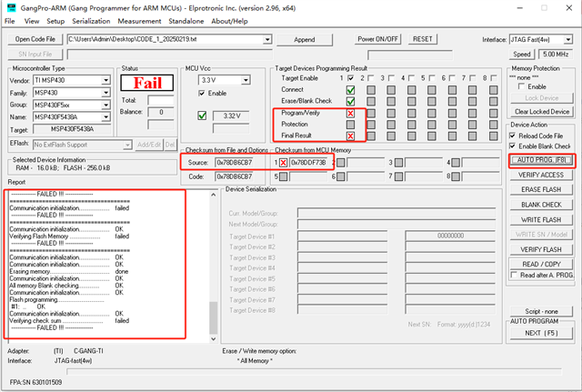Open the Vendor dropdown showing TI MSP430

click(105, 80)
